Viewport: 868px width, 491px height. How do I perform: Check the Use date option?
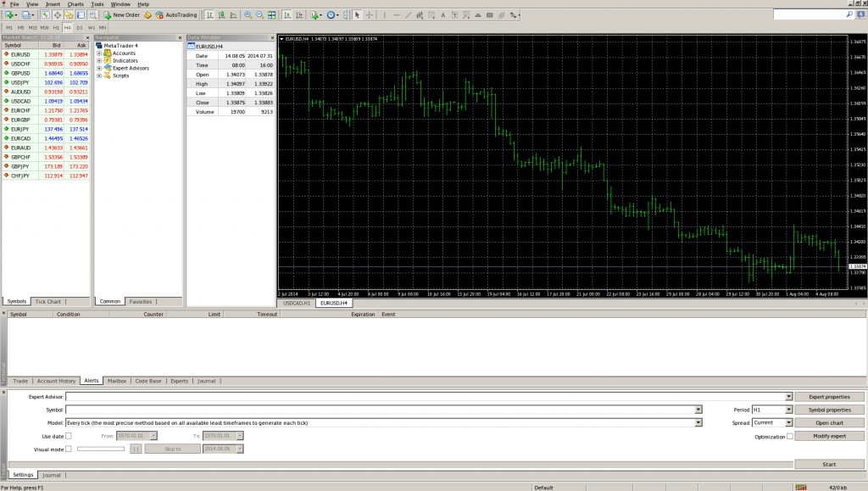(68, 436)
